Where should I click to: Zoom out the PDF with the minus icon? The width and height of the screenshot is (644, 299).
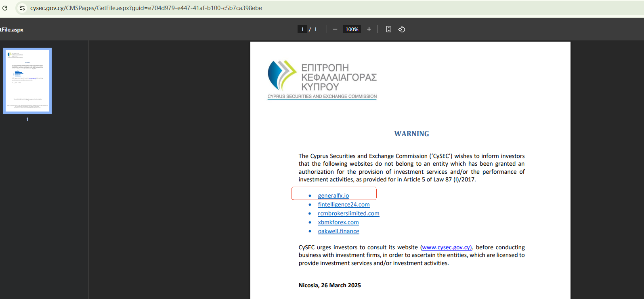pos(335,29)
